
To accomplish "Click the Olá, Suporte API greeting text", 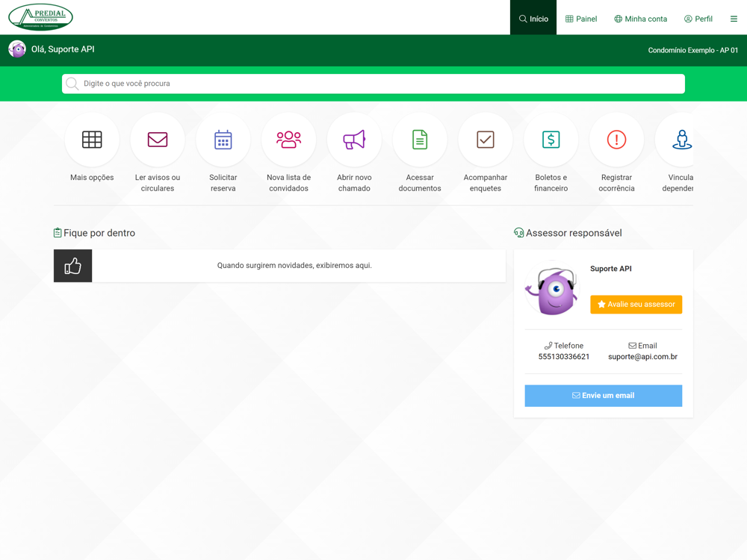I will (63, 49).
